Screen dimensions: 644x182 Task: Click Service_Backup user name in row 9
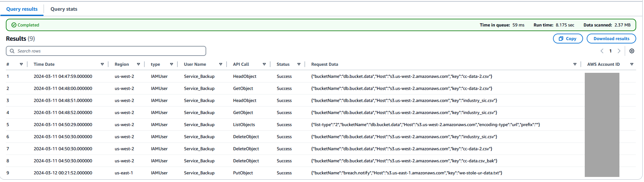(x=199, y=173)
